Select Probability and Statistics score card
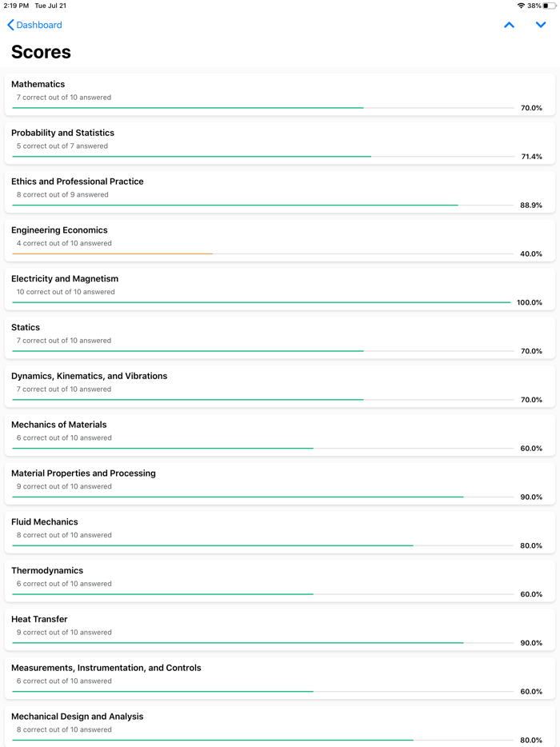The width and height of the screenshot is (560, 747). tap(279, 144)
